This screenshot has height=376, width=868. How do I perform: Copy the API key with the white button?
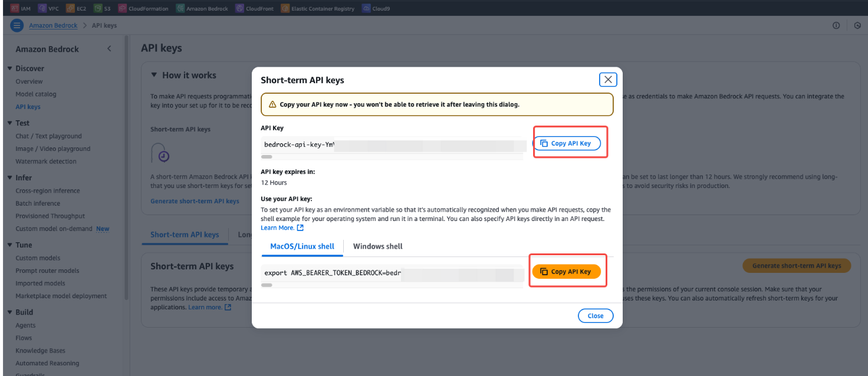(567, 143)
